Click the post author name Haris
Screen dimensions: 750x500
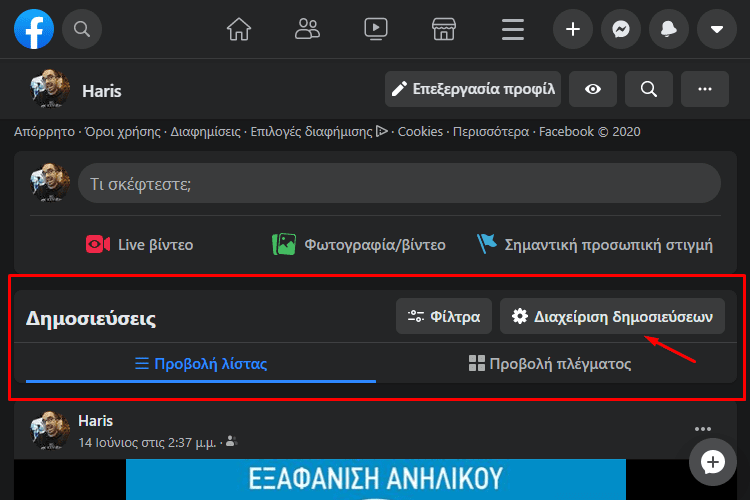pyautogui.click(x=96, y=421)
